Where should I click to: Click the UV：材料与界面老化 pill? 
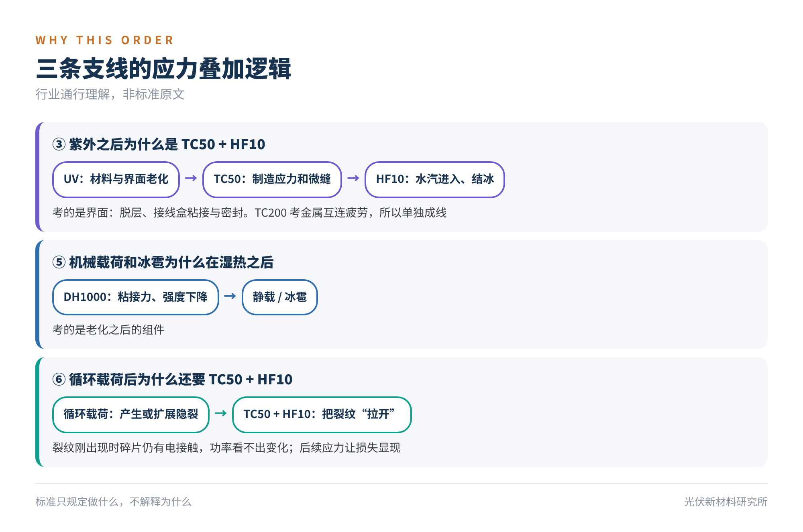(x=116, y=179)
